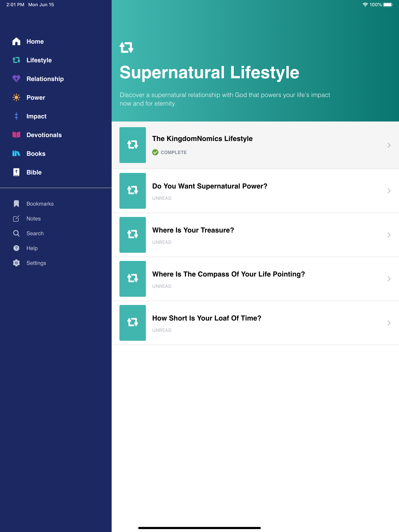Viewport: 399px width, 532px height.
Task: Open Books section
Action: coord(36,154)
